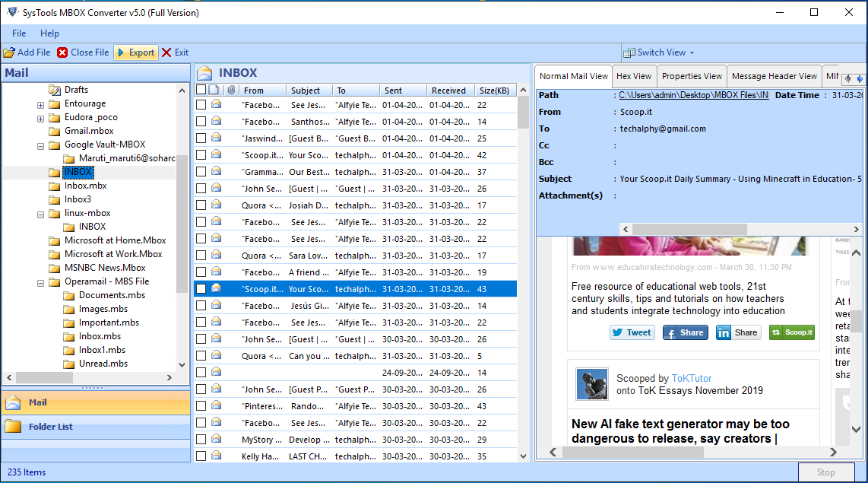Click the INBOX envelope header icon
The width and height of the screenshot is (868, 483).
tap(204, 72)
